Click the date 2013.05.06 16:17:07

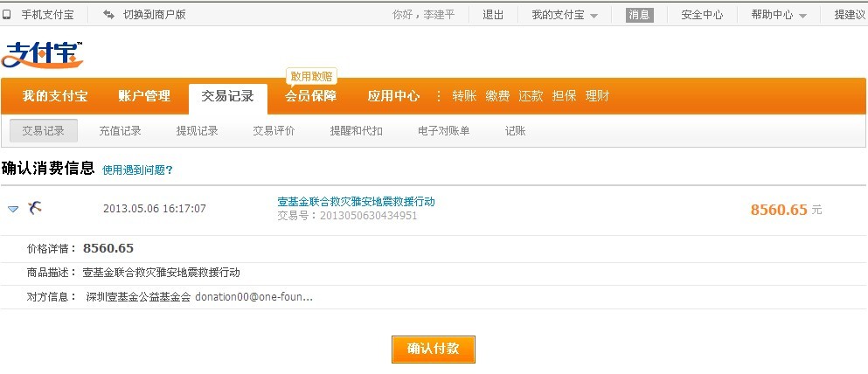[155, 209]
